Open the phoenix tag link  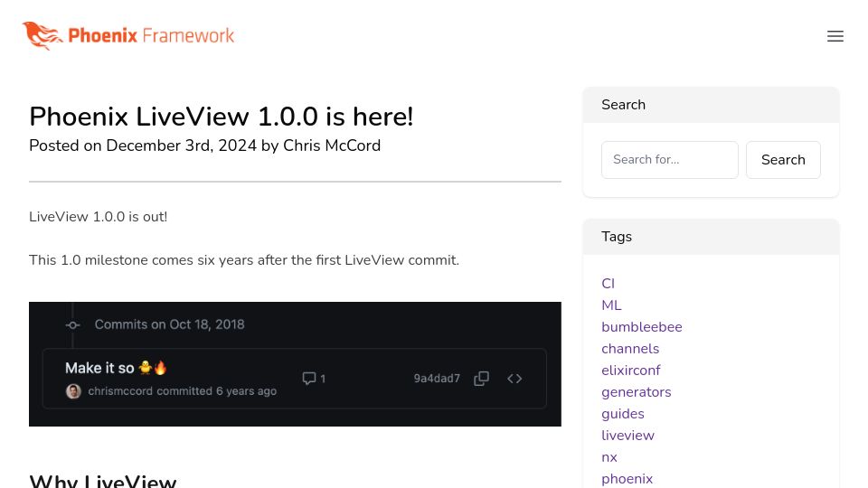[x=627, y=479]
